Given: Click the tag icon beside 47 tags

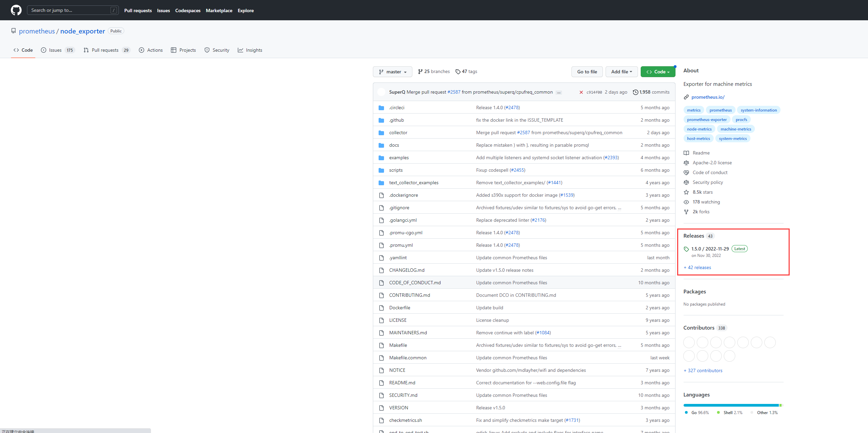Looking at the screenshot, I should point(458,72).
